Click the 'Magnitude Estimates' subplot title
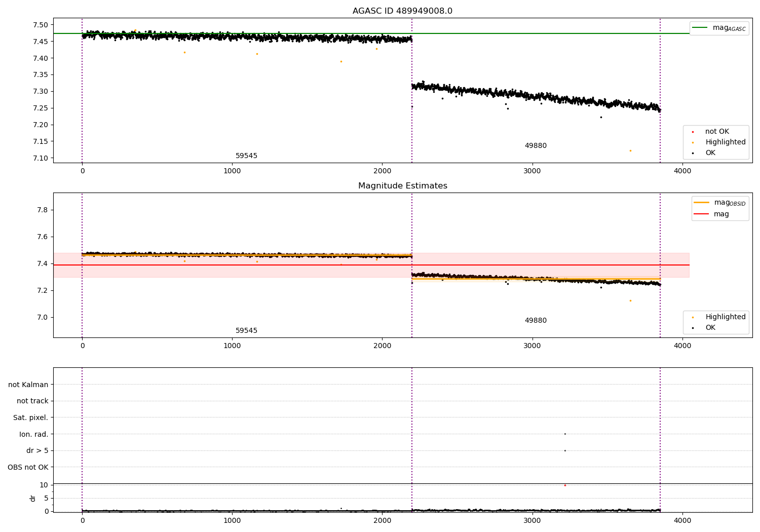This screenshot has height=532, width=760. tap(402, 186)
